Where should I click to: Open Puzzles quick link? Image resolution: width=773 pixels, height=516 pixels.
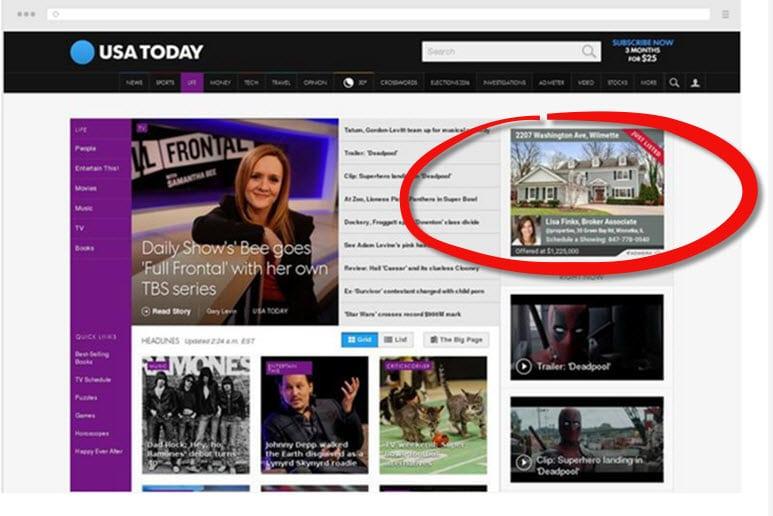(86, 397)
